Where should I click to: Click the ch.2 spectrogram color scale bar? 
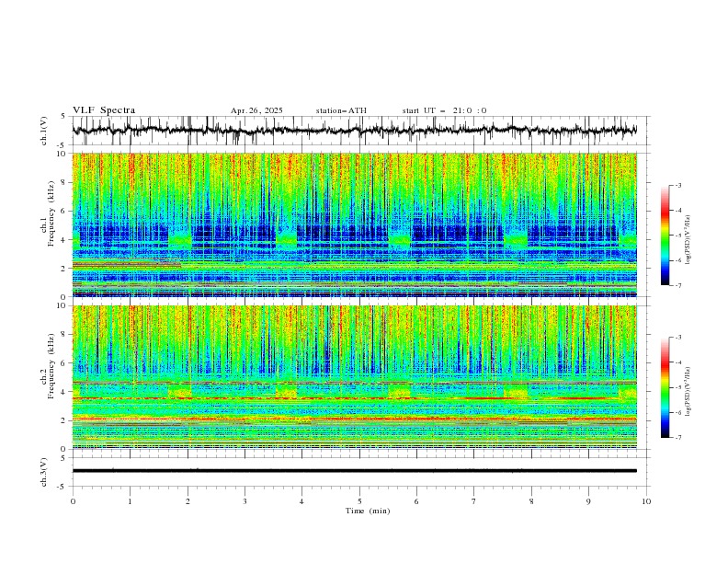(665, 387)
